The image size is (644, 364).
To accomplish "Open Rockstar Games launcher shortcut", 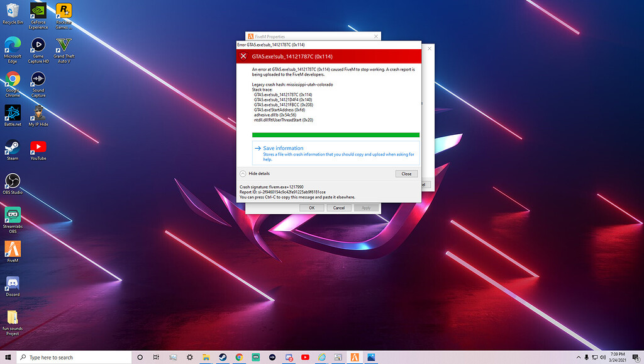I will pos(64,16).
